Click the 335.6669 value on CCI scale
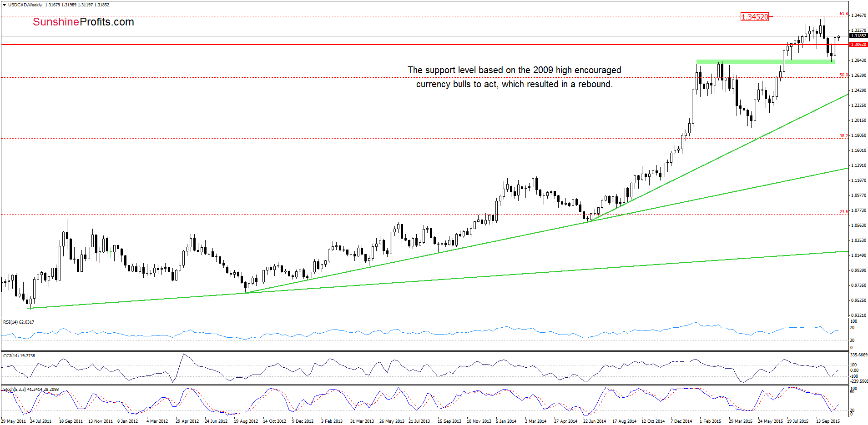Screen dimensions: 868x425 click(859, 355)
